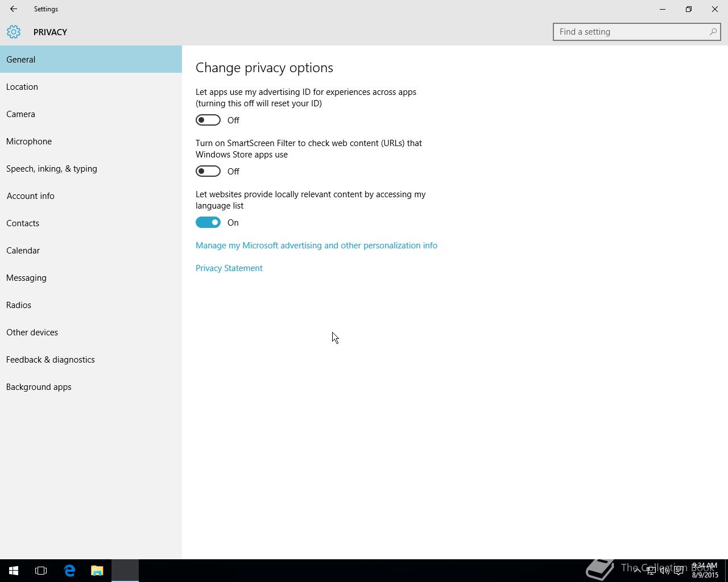Open Calendar privacy settings
The height and width of the screenshot is (582, 728).
pos(91,250)
